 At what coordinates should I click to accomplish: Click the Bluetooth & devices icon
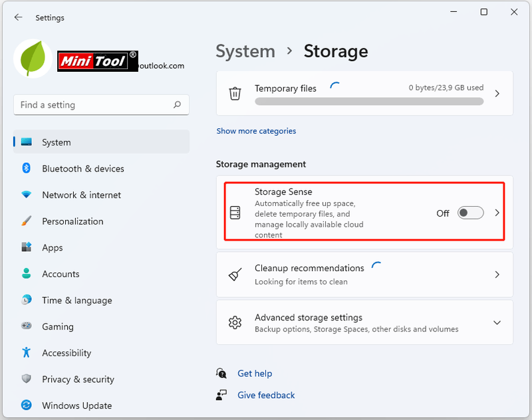(x=26, y=168)
